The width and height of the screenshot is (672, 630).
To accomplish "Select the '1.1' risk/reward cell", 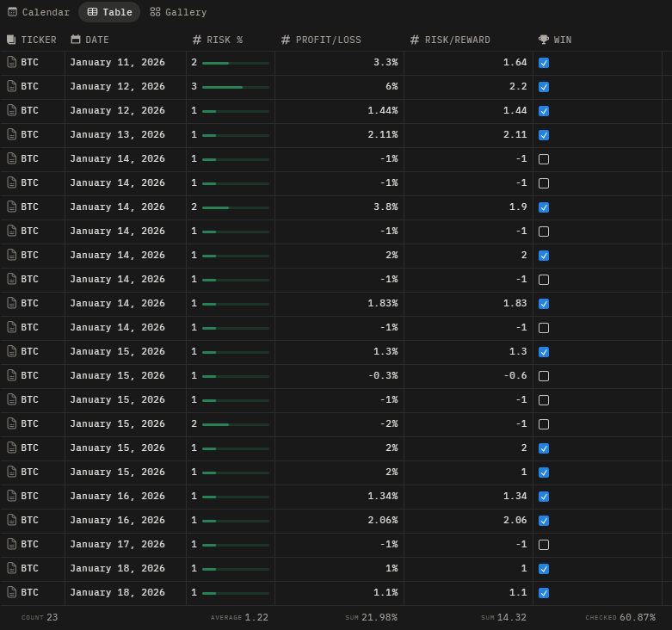I will tap(468, 593).
